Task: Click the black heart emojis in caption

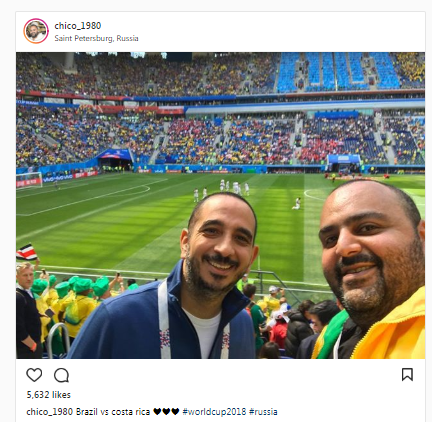Action: point(166,412)
